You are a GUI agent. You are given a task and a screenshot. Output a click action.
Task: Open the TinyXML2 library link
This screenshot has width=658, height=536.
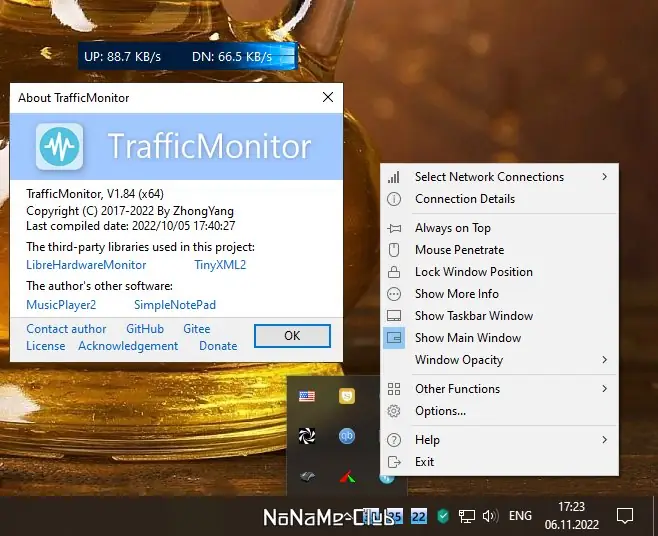220,265
